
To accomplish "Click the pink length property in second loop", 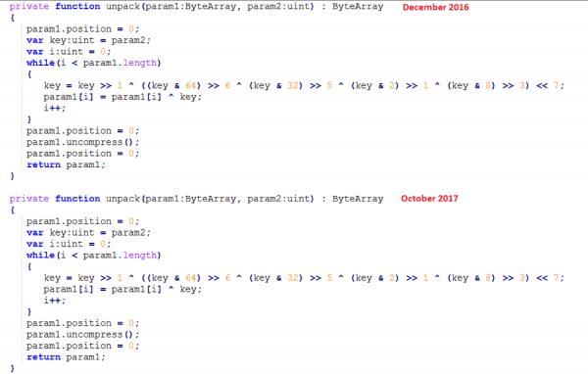I will [139, 256].
